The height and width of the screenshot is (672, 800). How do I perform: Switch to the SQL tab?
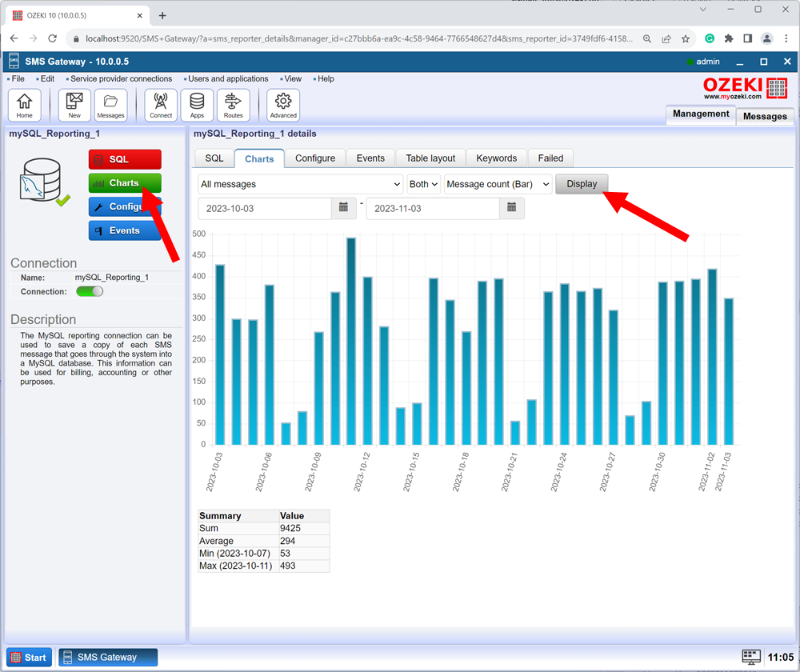(214, 158)
